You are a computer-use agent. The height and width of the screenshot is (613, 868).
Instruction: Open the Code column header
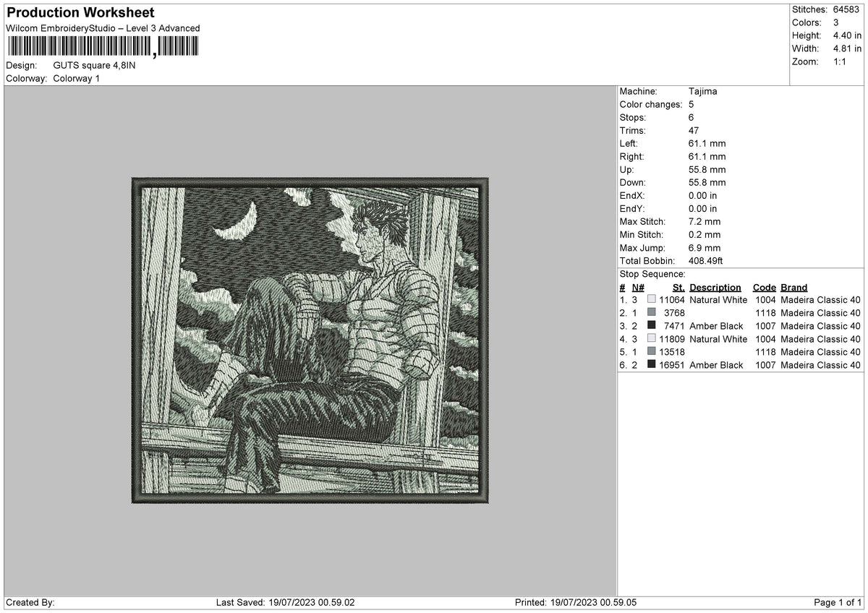pyautogui.click(x=765, y=287)
